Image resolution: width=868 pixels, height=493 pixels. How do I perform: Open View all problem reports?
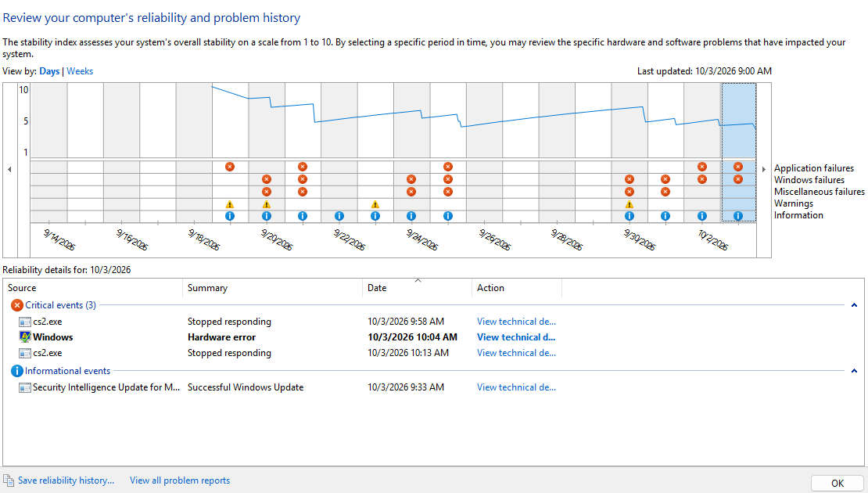coord(180,480)
